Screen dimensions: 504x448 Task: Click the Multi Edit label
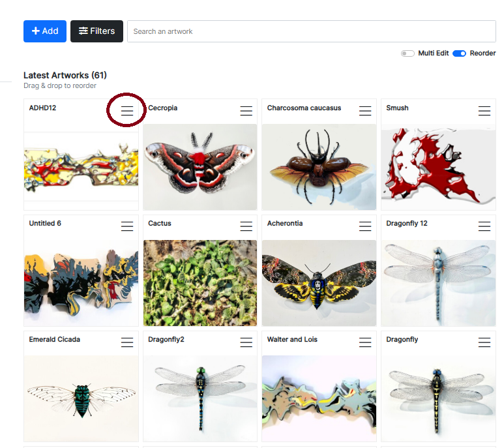coord(434,53)
